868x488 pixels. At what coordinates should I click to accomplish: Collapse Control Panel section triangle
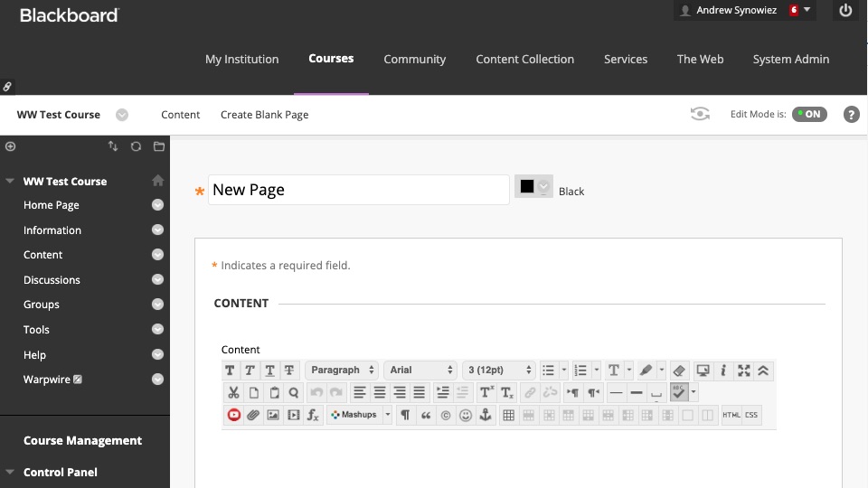coord(9,472)
